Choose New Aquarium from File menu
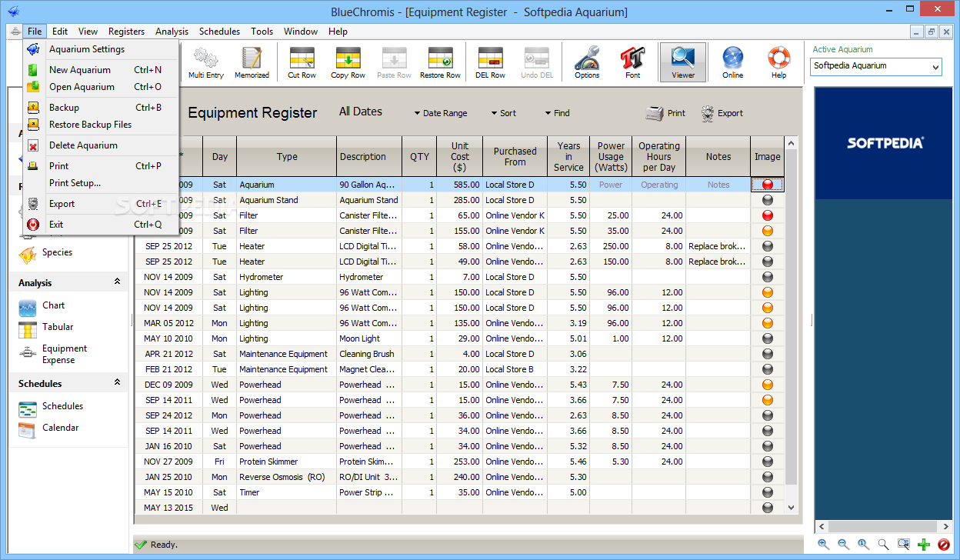960x560 pixels. [101, 70]
